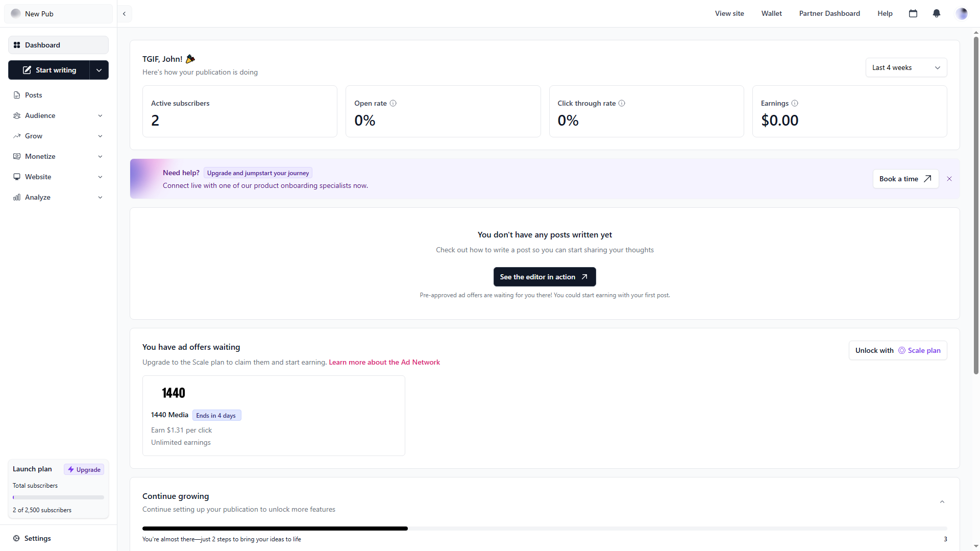The height and width of the screenshot is (551, 980).
Task: Collapse the Continue growing section
Action: pyautogui.click(x=942, y=502)
